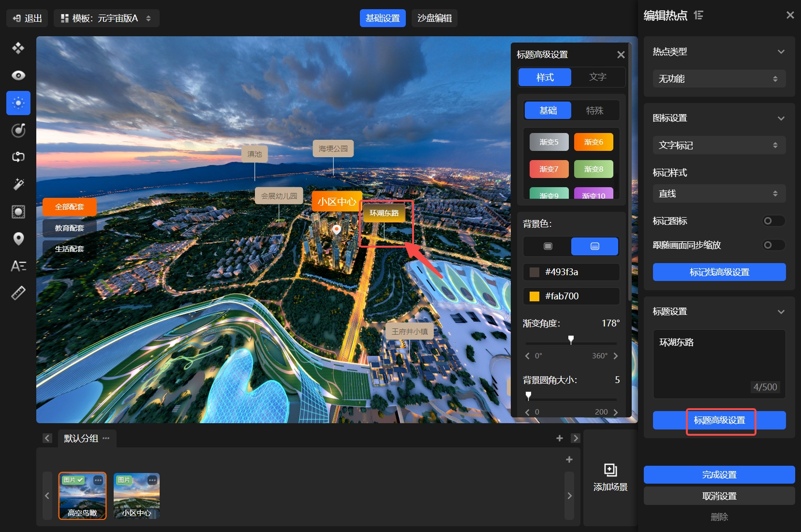The image size is (801, 532).
Task: Open the music/audio tool icon
Action: [18, 130]
